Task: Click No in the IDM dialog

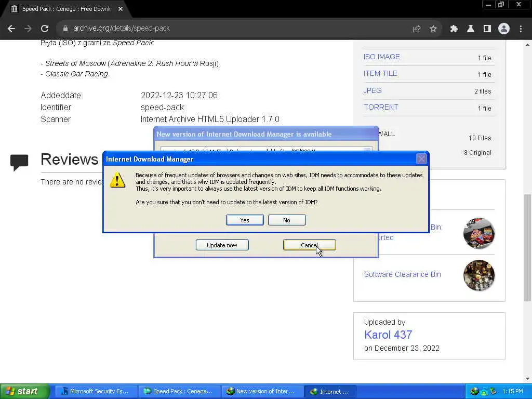Action: point(287,220)
